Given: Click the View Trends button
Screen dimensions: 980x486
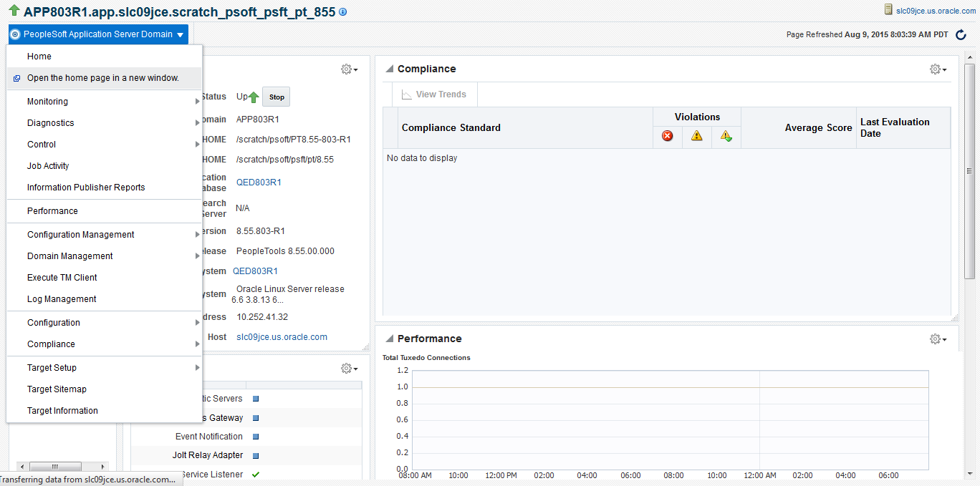Looking at the screenshot, I should [x=434, y=94].
